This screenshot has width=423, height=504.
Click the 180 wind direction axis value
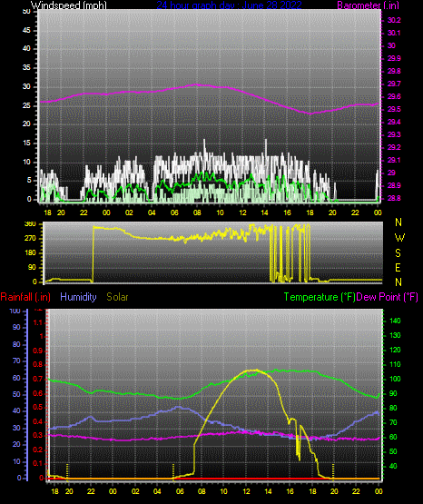[30, 253]
